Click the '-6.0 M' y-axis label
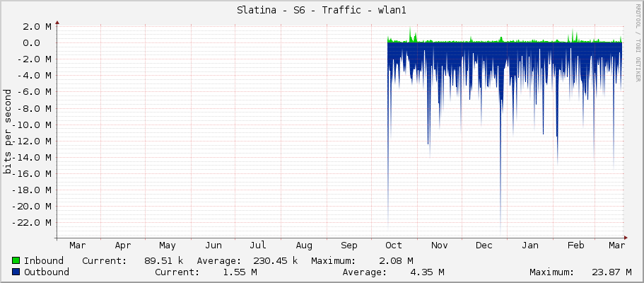Screen dimensions: 644x283 click(x=34, y=92)
